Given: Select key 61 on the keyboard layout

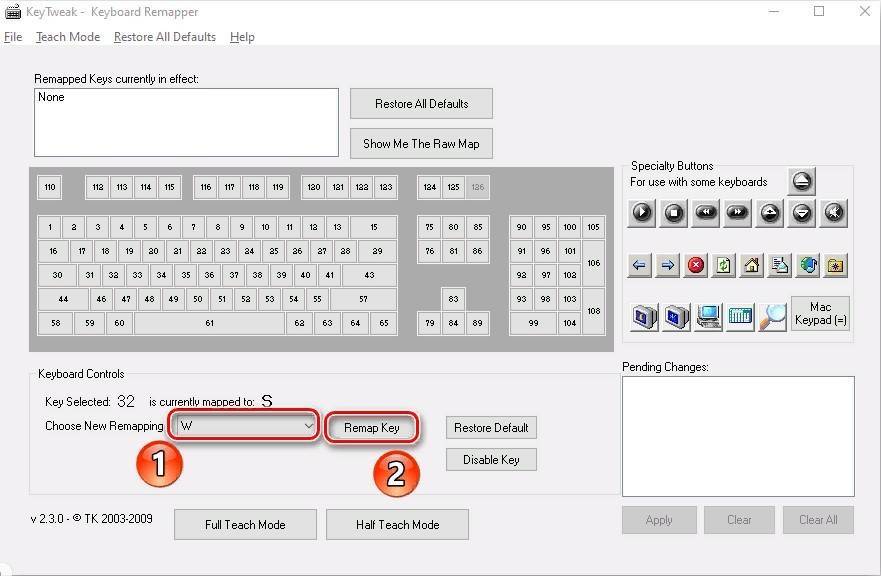Looking at the screenshot, I should pyautogui.click(x=209, y=323).
